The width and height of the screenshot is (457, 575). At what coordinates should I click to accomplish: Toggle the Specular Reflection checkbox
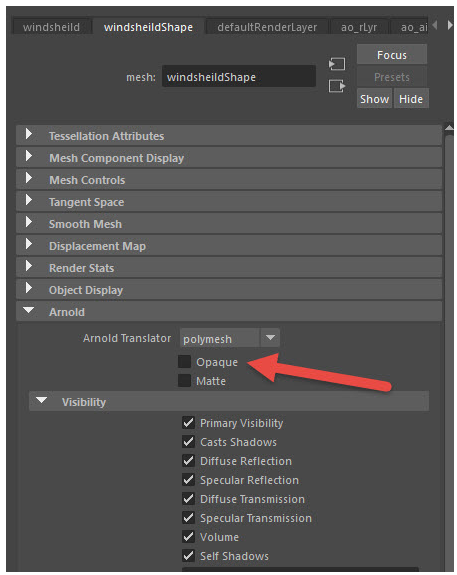tap(189, 480)
